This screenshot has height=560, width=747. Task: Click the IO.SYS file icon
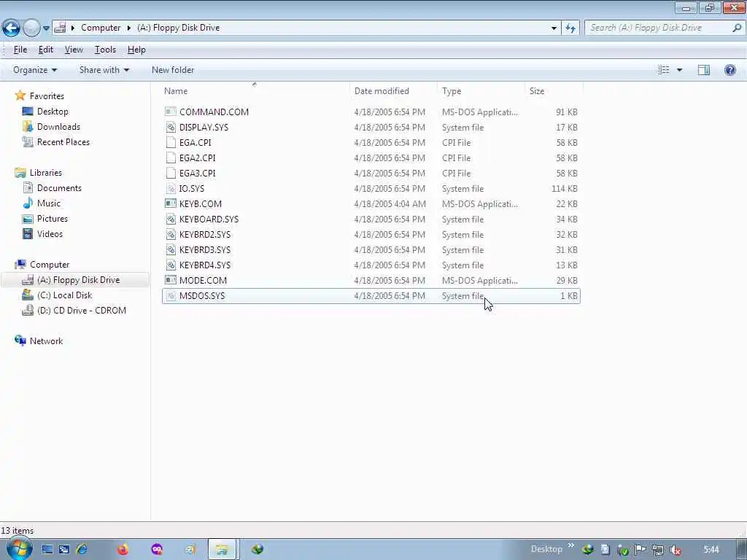coord(171,189)
